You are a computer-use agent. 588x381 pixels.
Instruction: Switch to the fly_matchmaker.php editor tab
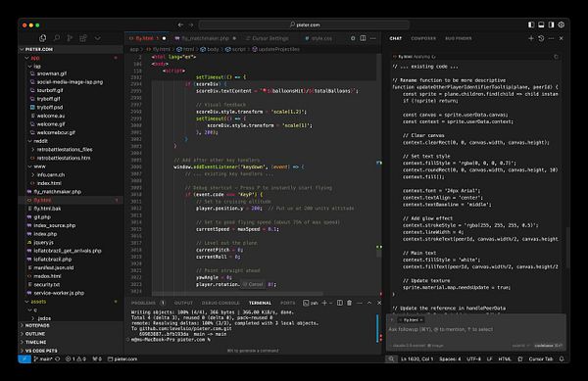(205, 38)
